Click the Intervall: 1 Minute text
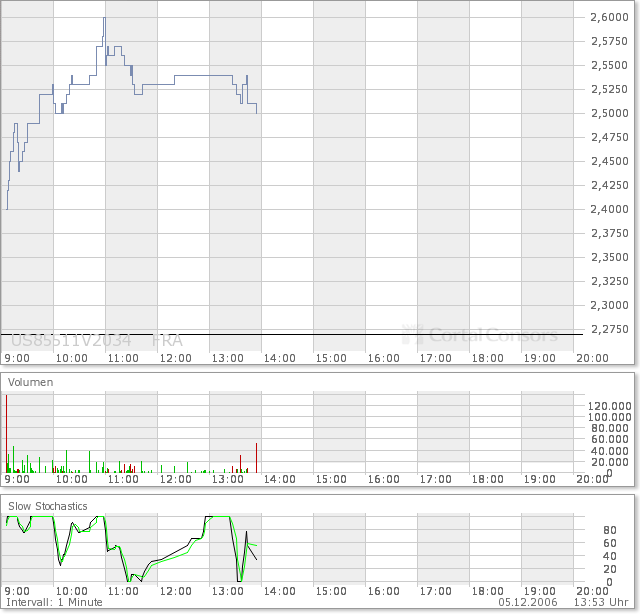 (x=54, y=602)
